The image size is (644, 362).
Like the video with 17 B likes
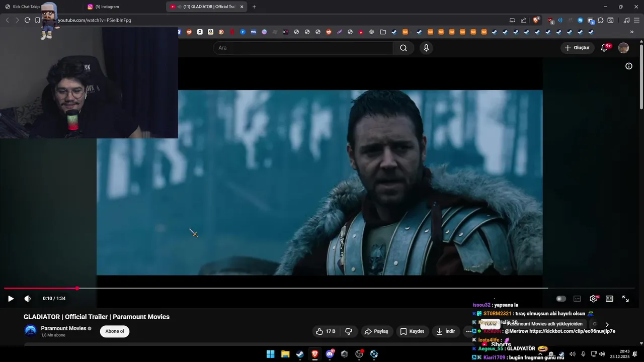(x=326, y=331)
